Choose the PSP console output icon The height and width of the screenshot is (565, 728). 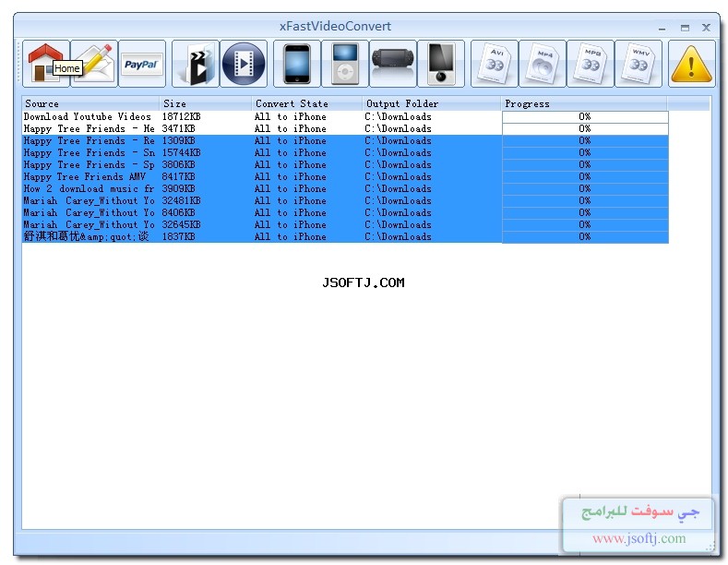point(393,63)
